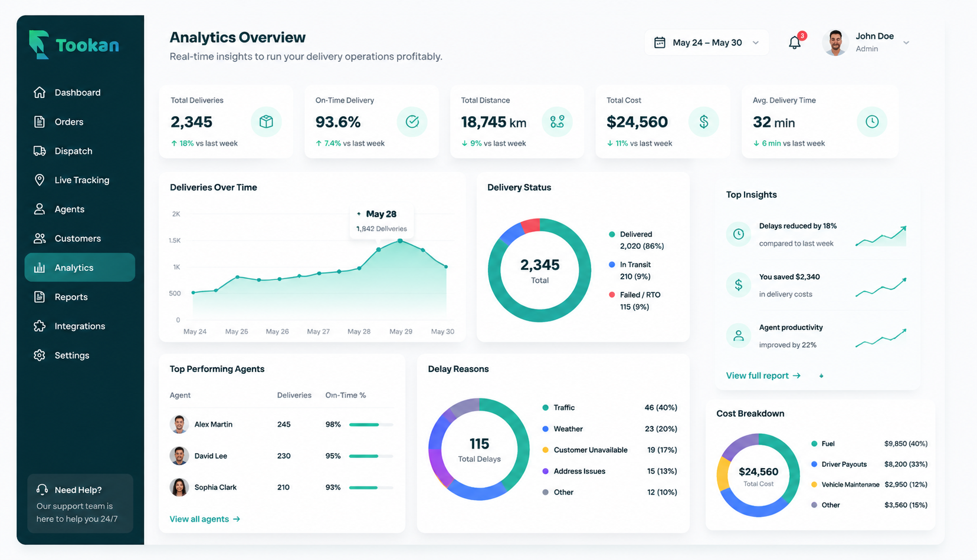Expand the John Doe account chevron
The width and height of the screenshot is (977, 560).
(x=906, y=42)
